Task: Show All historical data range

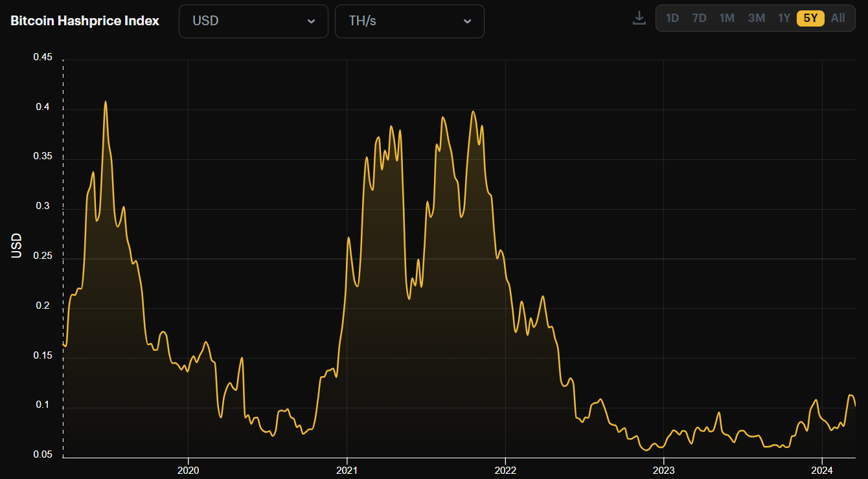Action: (x=838, y=18)
